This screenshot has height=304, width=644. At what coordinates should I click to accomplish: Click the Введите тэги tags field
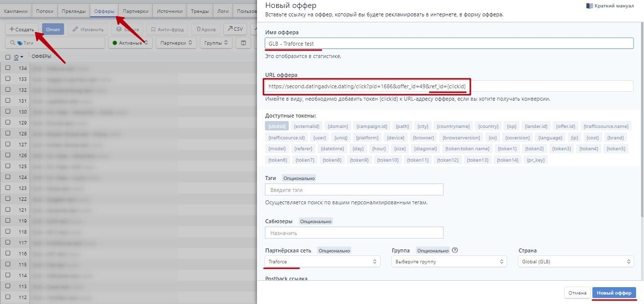[354, 189]
